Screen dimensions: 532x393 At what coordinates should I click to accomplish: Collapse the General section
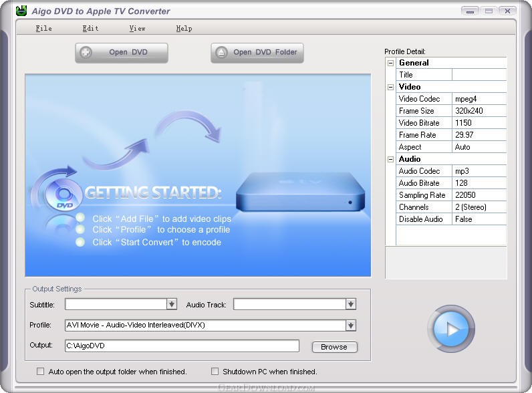[x=390, y=63]
